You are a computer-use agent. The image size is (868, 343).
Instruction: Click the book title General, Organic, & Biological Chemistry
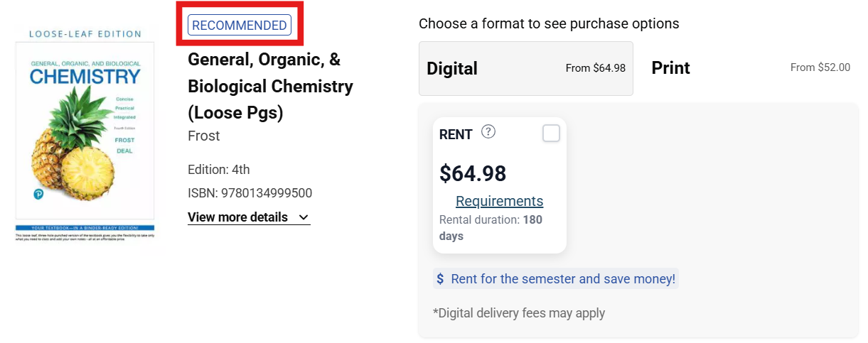coord(270,87)
